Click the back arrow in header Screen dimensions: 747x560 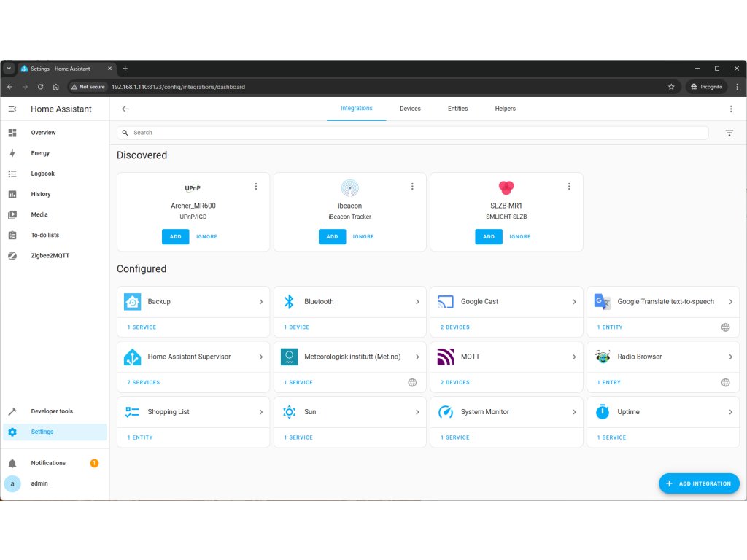point(125,109)
